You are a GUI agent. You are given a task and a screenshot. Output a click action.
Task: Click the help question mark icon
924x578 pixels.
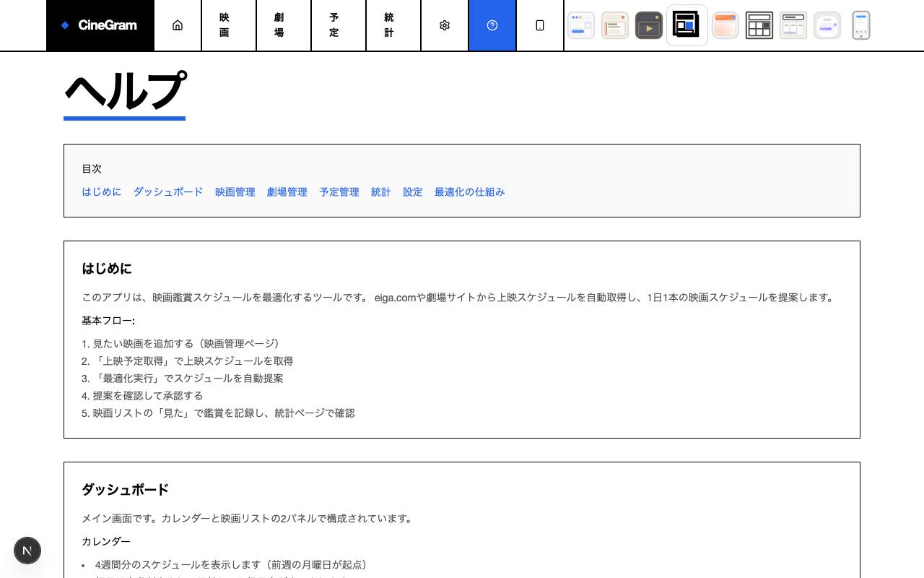492,25
